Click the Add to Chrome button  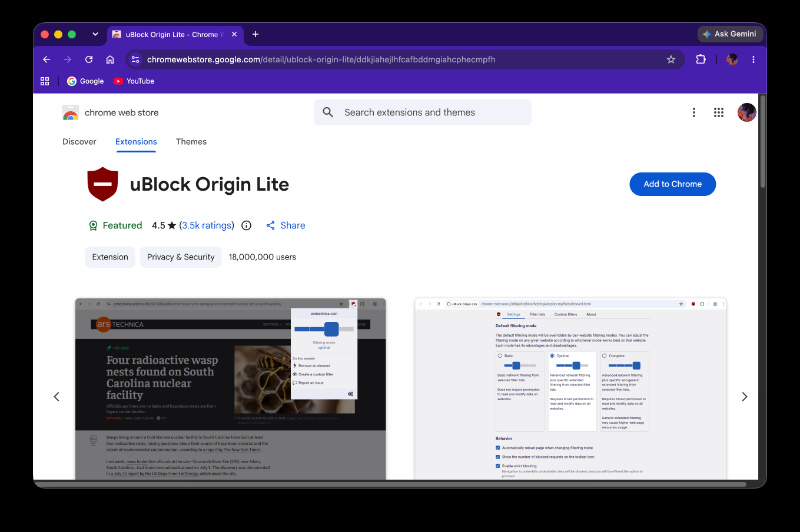click(672, 184)
